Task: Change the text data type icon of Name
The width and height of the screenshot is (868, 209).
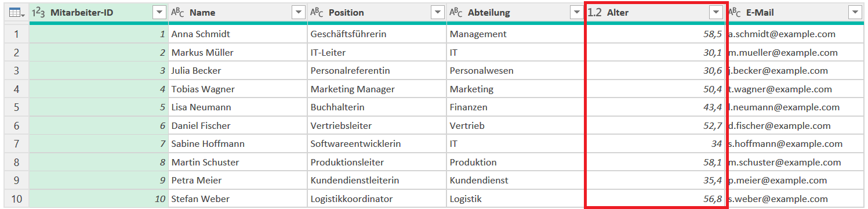Action: (x=177, y=12)
